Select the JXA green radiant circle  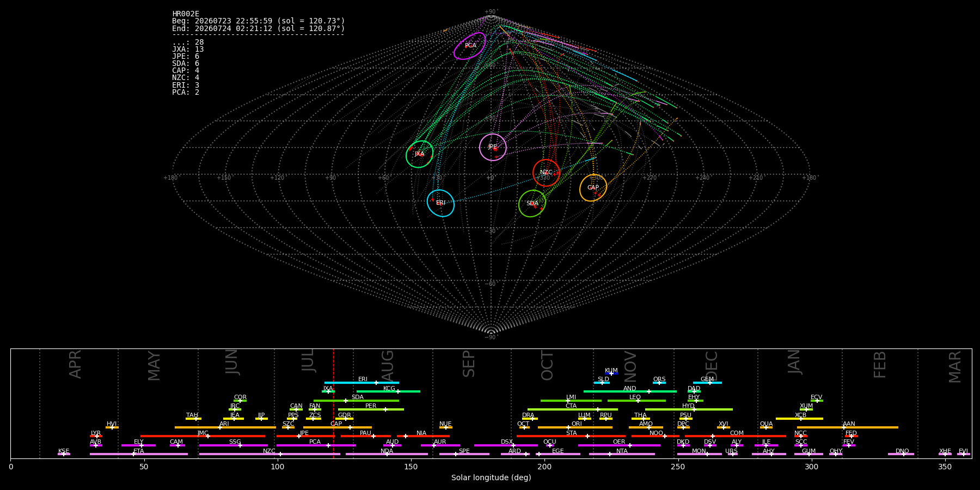point(419,154)
